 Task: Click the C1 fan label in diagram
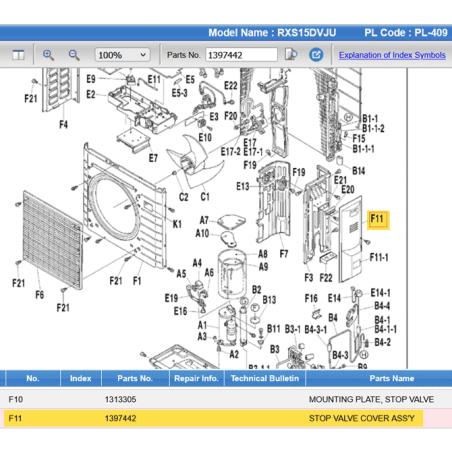coord(205,197)
